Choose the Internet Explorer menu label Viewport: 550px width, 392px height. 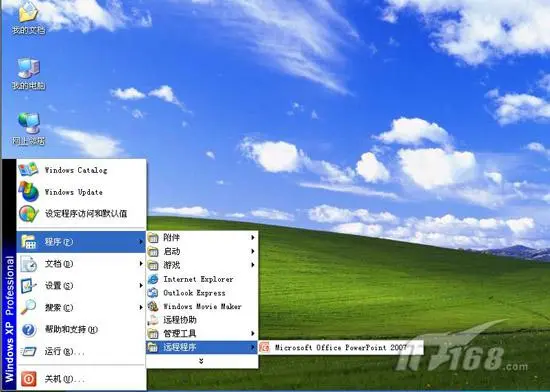point(198,279)
